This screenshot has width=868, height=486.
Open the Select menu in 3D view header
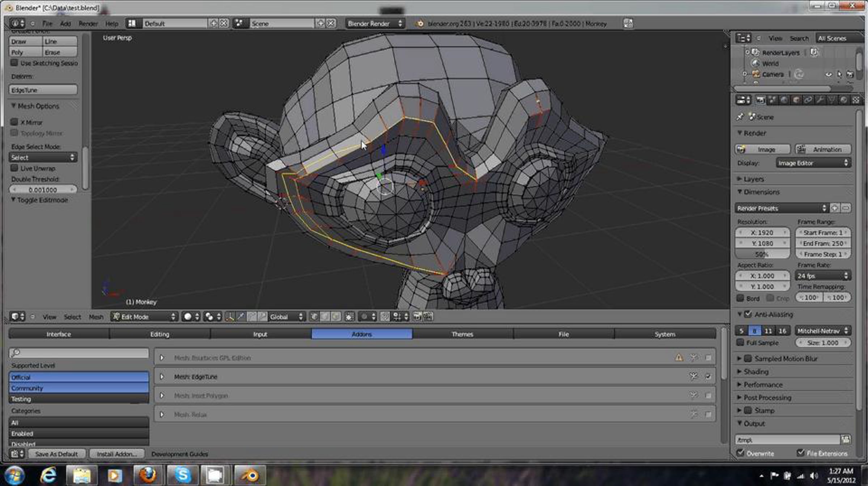(72, 317)
